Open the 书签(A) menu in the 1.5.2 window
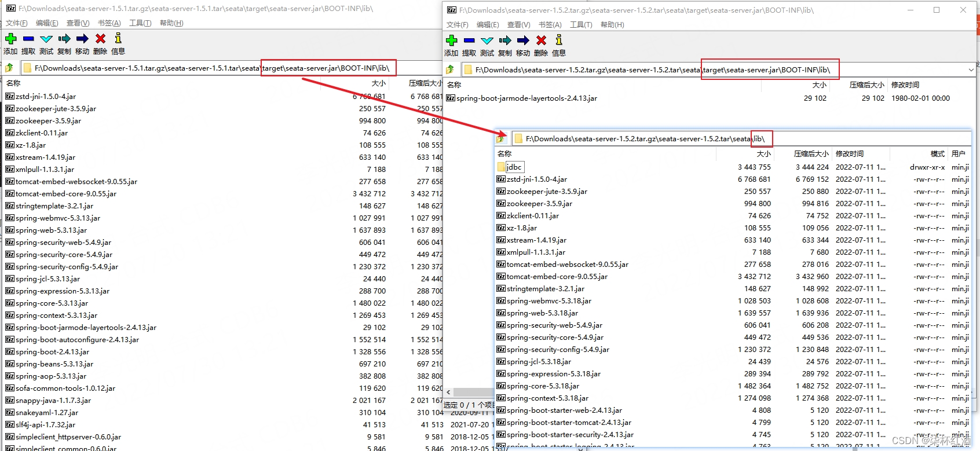The width and height of the screenshot is (980, 451). [x=550, y=25]
